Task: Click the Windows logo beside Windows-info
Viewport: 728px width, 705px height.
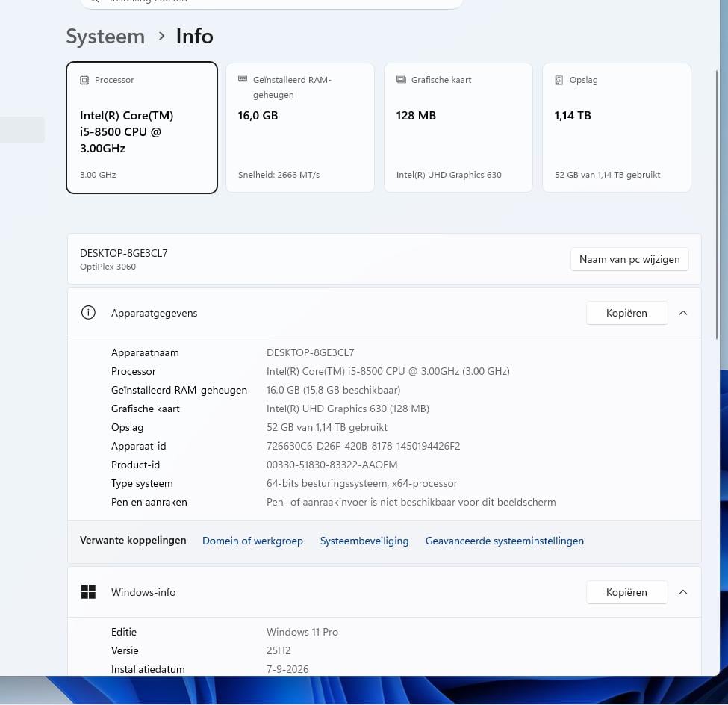Action: click(88, 591)
